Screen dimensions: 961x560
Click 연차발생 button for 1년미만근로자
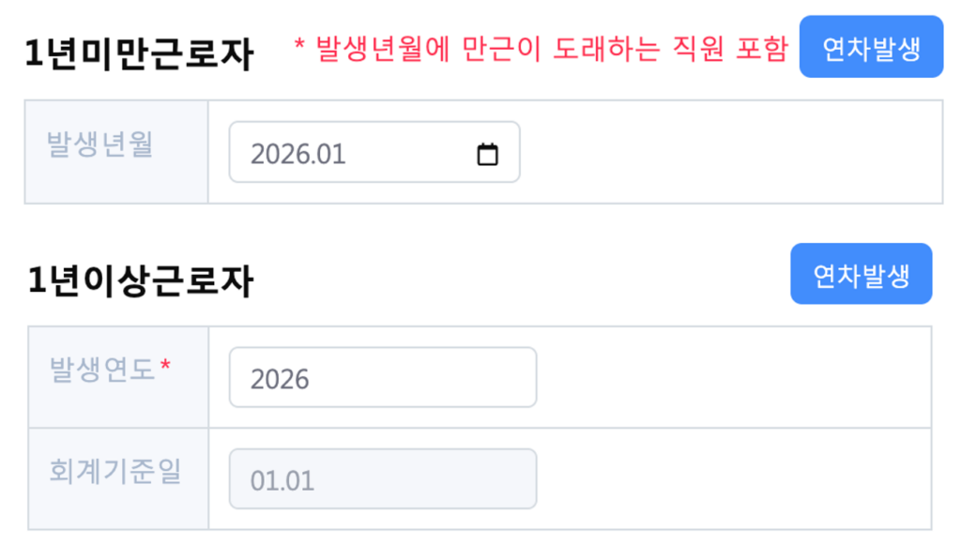870,47
